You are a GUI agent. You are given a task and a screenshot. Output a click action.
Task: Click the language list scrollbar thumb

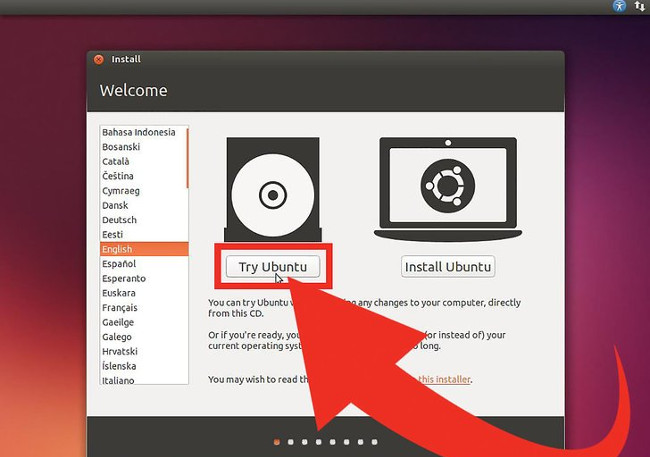tap(187, 158)
